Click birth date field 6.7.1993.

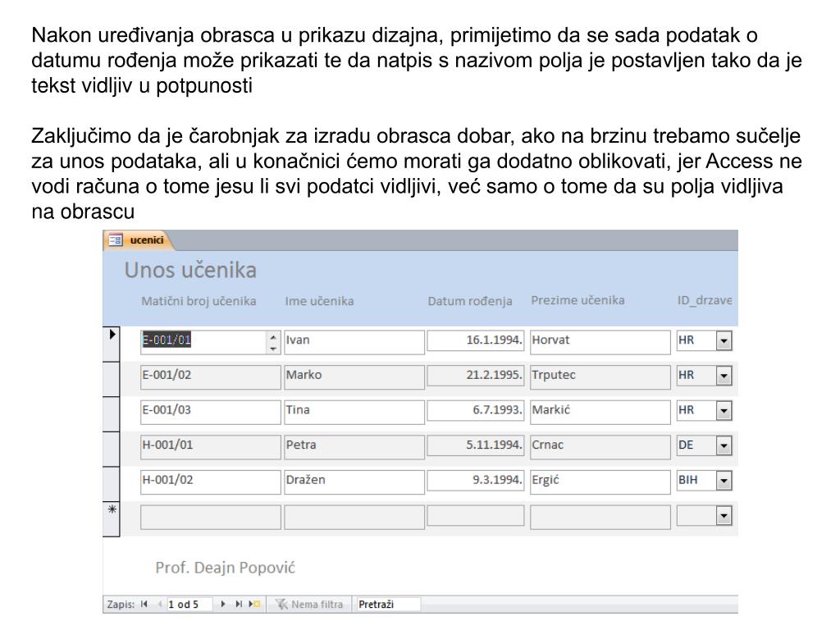coord(476,410)
